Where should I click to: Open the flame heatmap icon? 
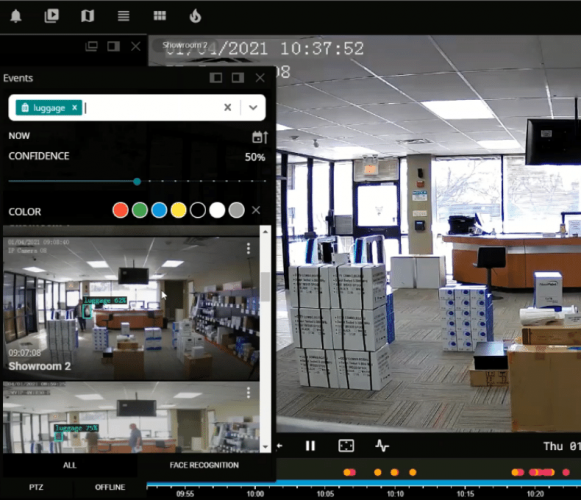195,16
